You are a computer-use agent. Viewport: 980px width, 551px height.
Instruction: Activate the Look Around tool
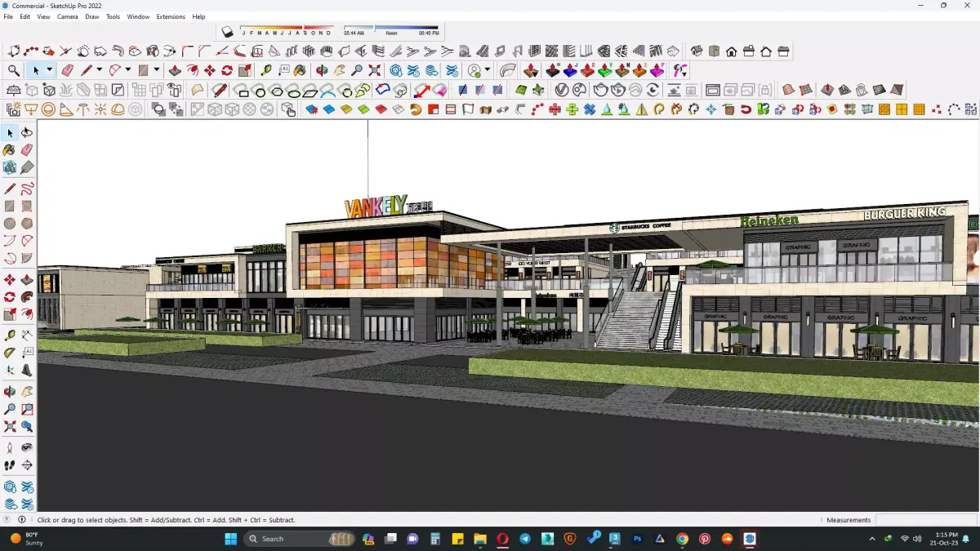click(x=27, y=448)
